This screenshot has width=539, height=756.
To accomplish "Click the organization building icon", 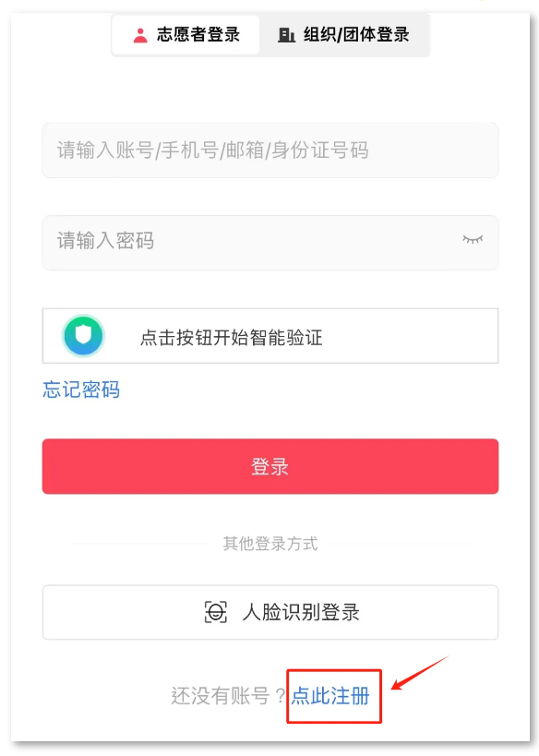I will (286, 35).
